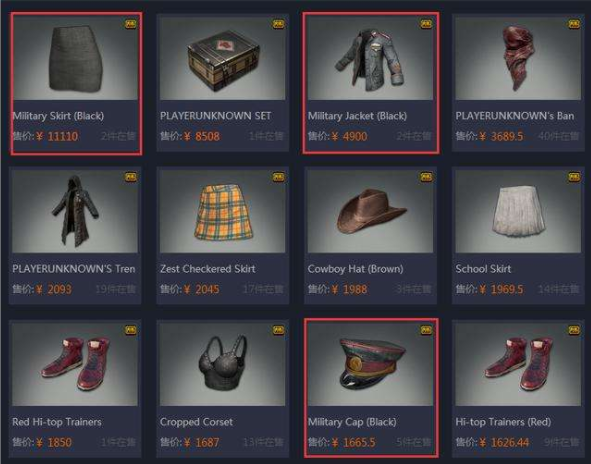Click Cropped Corset price ¥ 1687

(202, 442)
